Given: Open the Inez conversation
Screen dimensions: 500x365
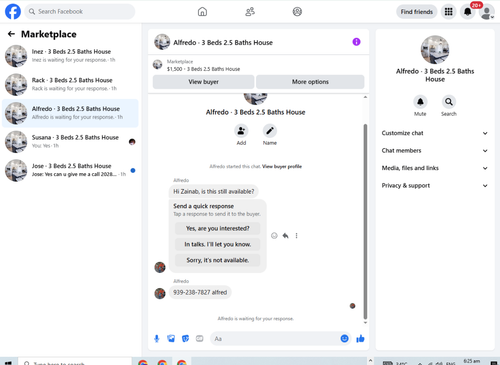Looking at the screenshot, I should coord(70,56).
